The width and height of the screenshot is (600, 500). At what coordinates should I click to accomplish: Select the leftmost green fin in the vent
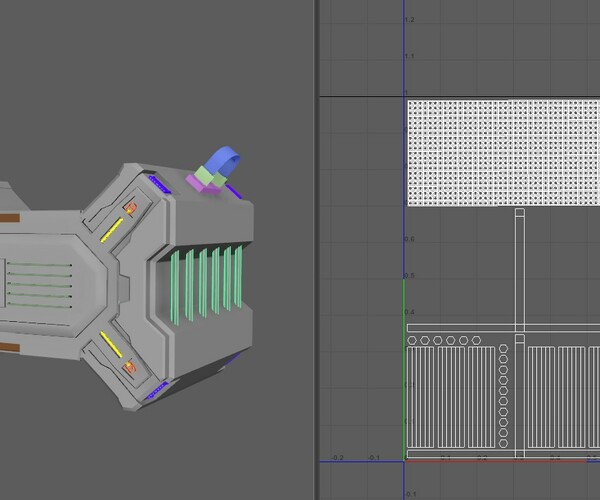[174, 288]
